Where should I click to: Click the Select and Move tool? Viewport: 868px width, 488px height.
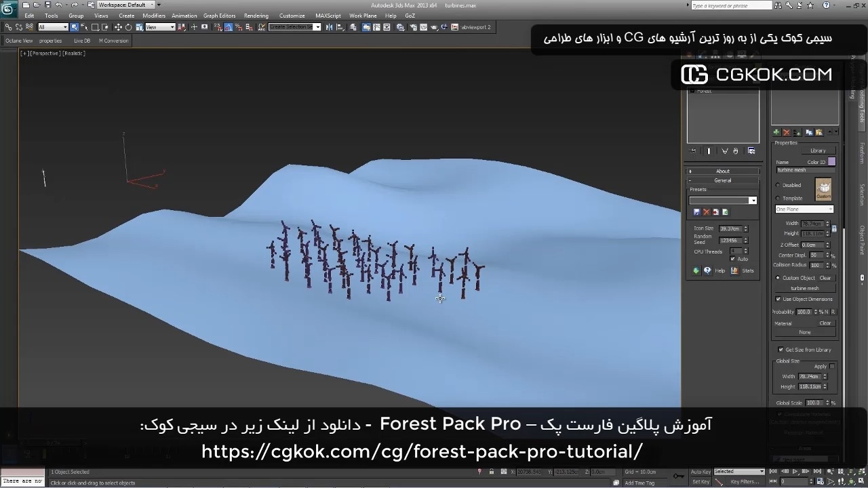pyautogui.click(x=118, y=27)
